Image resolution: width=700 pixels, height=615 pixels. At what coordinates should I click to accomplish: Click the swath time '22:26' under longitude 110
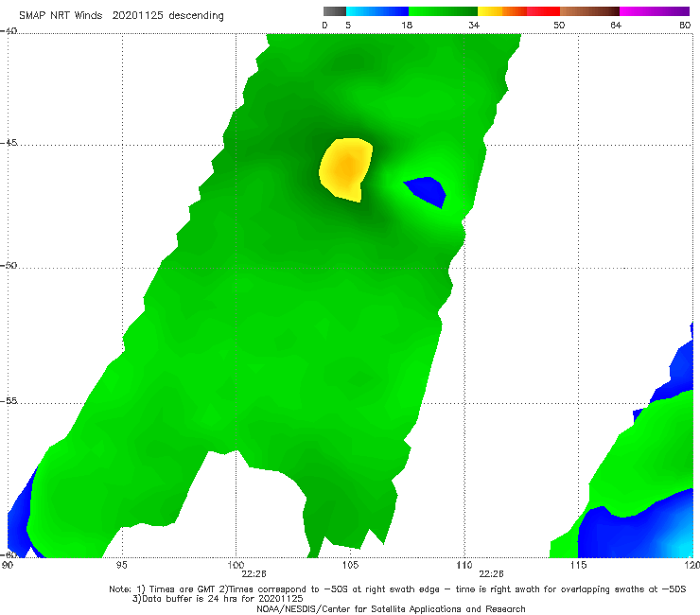(492, 574)
